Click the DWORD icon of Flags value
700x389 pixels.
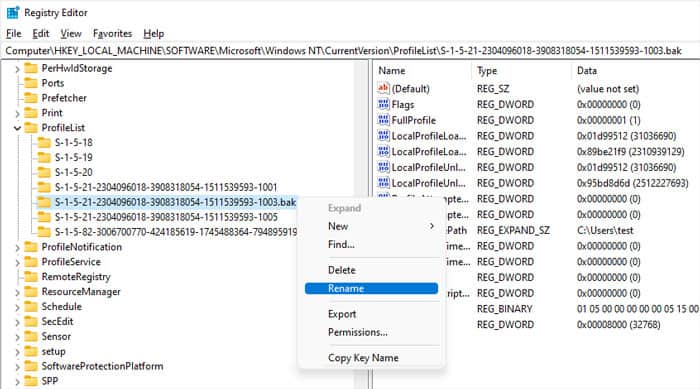tap(383, 105)
